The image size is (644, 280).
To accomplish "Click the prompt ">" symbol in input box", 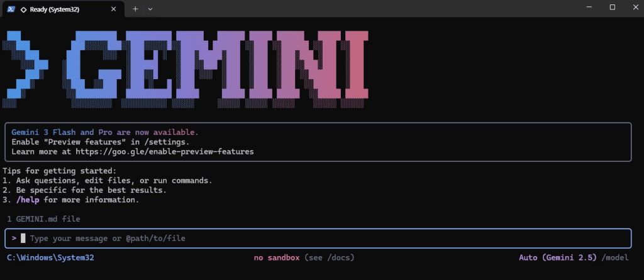I will tap(14, 238).
